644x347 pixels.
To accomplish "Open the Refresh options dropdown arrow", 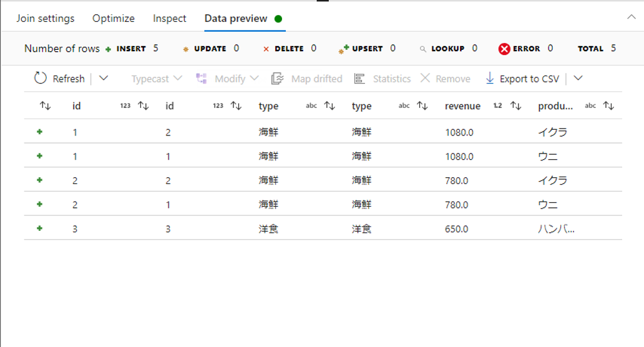I will coord(104,78).
